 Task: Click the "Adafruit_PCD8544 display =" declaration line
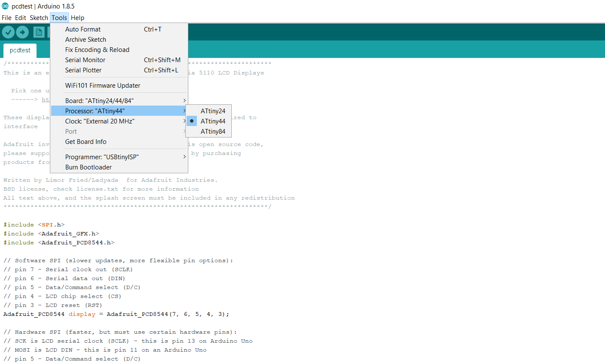[x=116, y=314]
